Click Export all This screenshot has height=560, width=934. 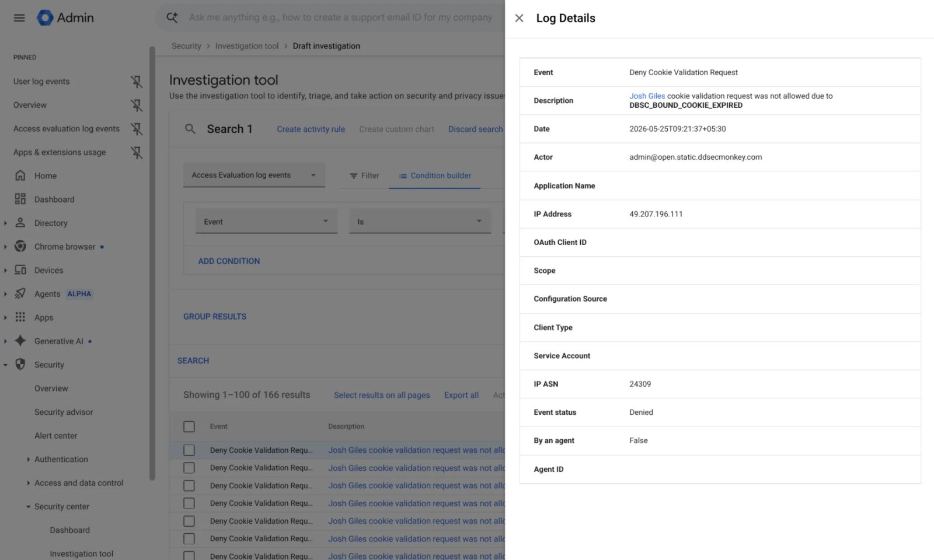461,395
